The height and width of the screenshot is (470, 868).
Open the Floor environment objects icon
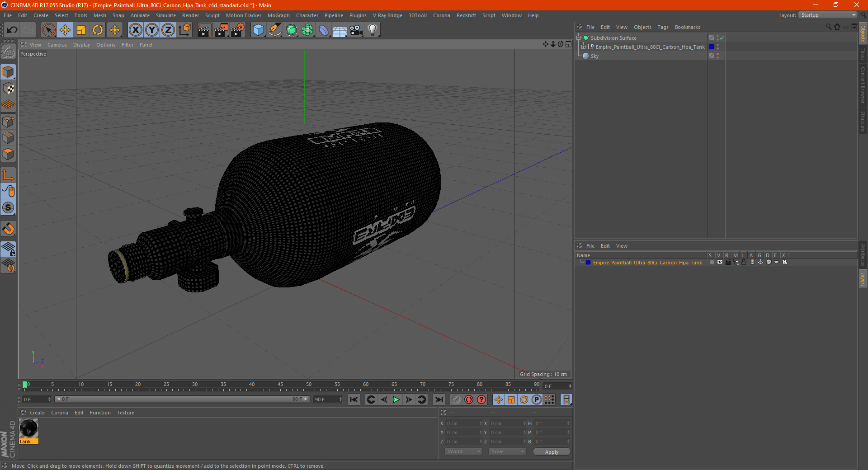pyautogui.click(x=340, y=30)
